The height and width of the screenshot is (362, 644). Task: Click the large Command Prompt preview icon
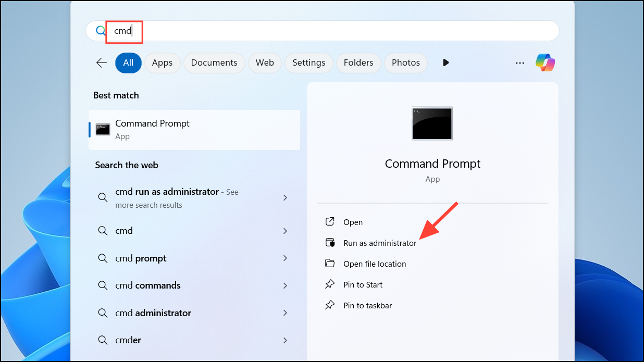(432, 123)
